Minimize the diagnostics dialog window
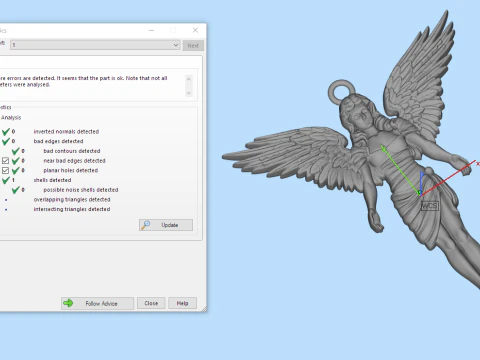This screenshot has height=360, width=480. [151, 30]
